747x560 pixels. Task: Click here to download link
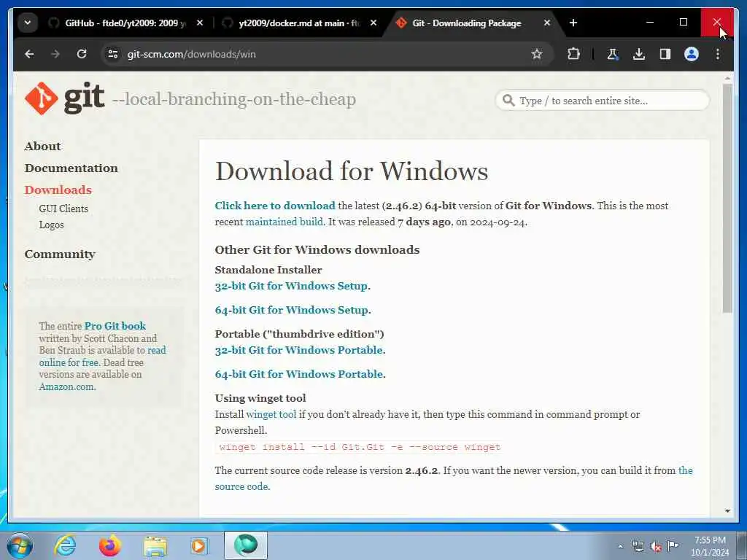(275, 206)
